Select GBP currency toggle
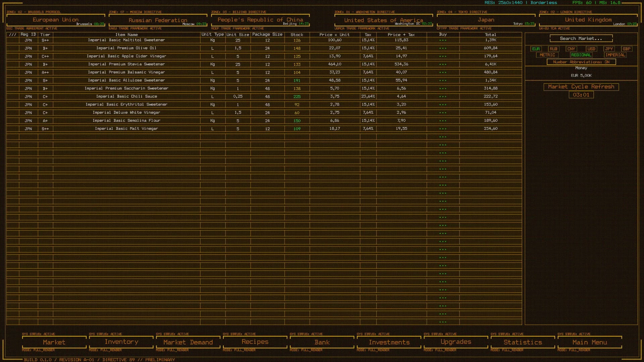Viewport: 644px width, 362px height. click(x=627, y=49)
